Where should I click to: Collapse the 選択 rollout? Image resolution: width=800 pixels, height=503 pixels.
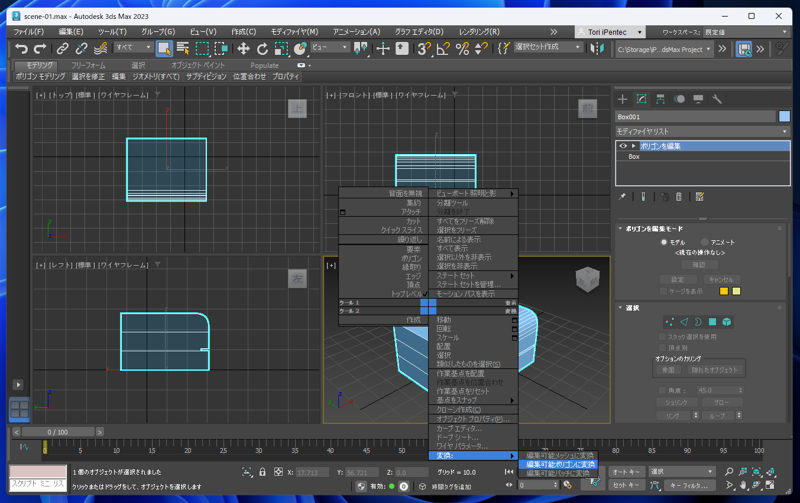click(620, 308)
